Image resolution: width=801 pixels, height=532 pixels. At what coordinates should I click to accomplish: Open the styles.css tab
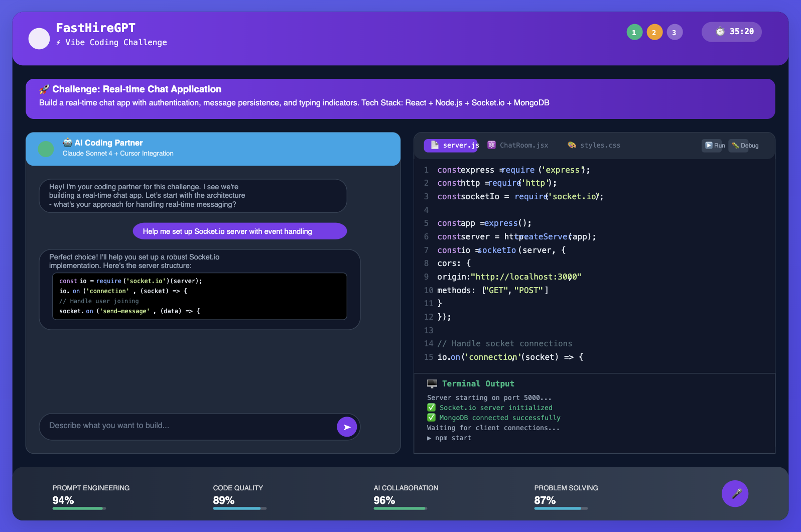coord(594,145)
